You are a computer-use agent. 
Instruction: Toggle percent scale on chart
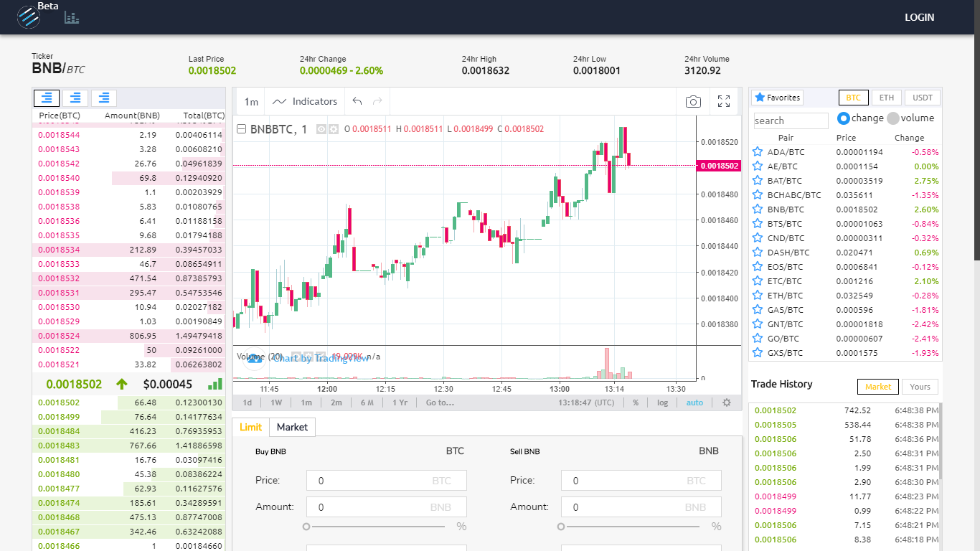636,402
